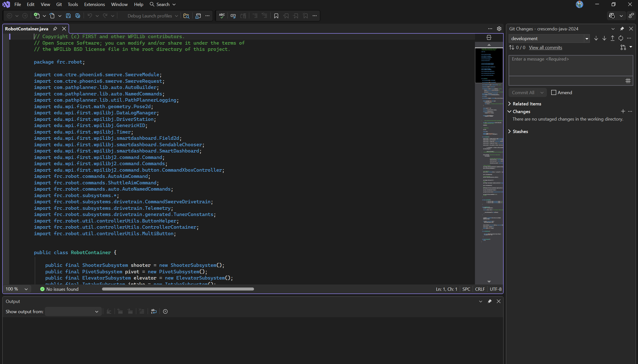638x364 pixels.
Task: Click the pull request icon in Git Changes
Action: point(623,47)
